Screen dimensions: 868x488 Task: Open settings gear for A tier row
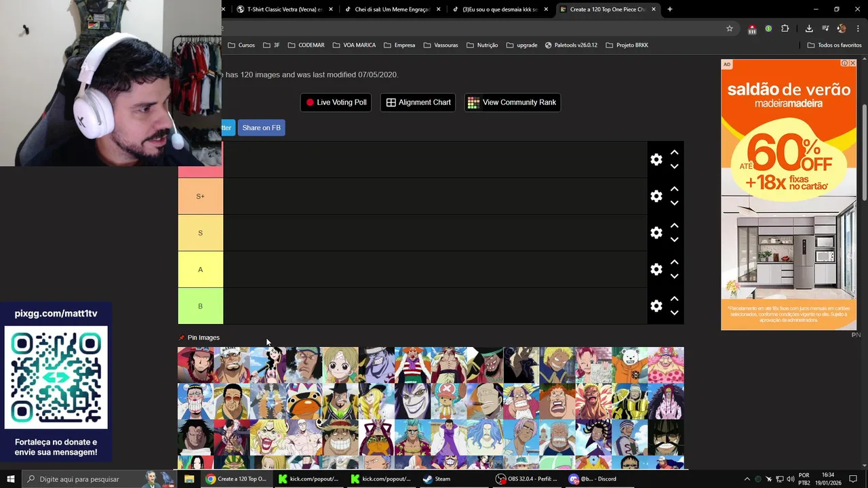[x=656, y=269]
